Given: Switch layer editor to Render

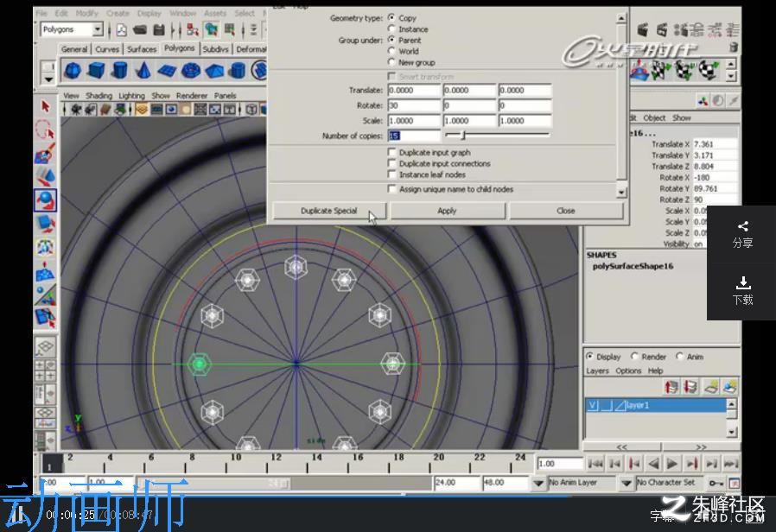Looking at the screenshot, I should pos(634,356).
